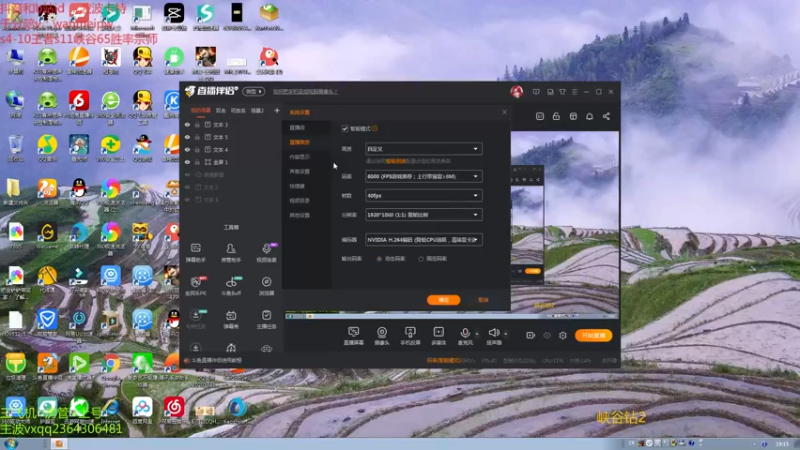Switch to the 直播间 settings section
The height and width of the screenshot is (450, 800).
297,128
